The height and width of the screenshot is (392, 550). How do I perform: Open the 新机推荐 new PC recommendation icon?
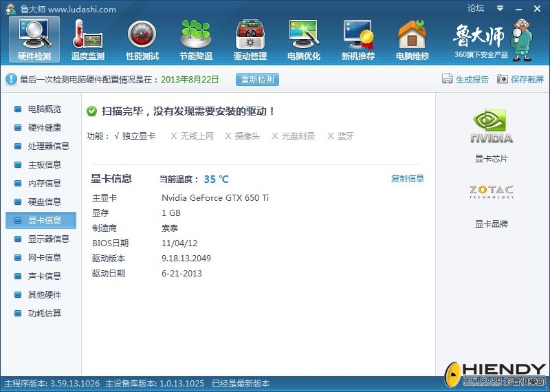(x=357, y=39)
